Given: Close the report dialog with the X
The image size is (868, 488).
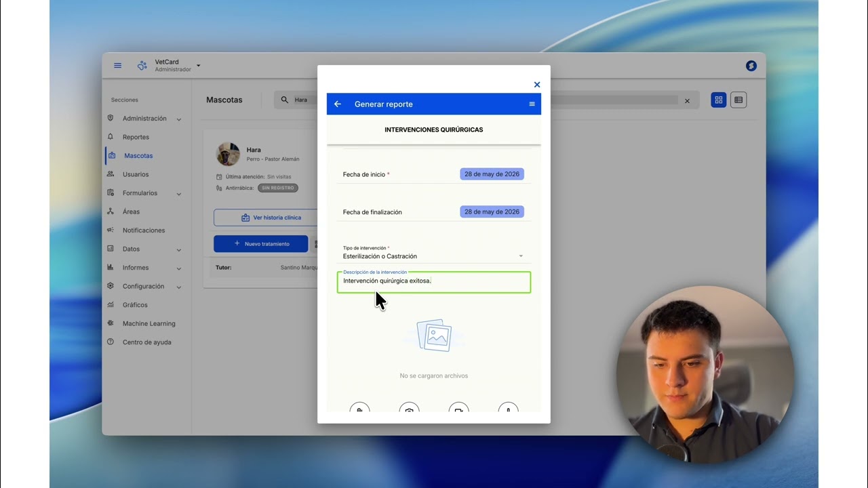Looking at the screenshot, I should 537,85.
